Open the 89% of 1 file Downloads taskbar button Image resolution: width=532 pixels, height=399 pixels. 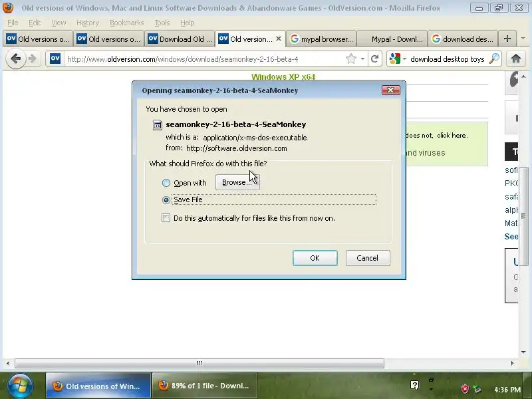click(205, 386)
